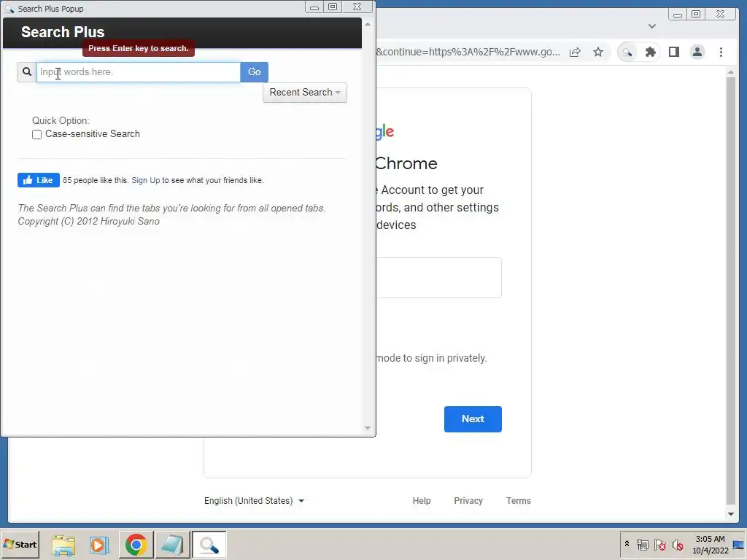Click the Action Center flag tray icon
Image resolution: width=747 pixels, height=560 pixels.
[659, 545]
